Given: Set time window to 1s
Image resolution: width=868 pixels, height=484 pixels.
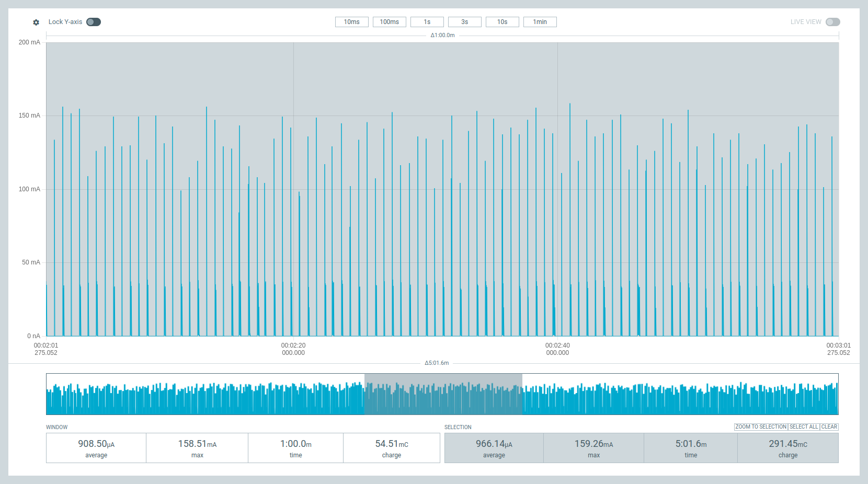Looking at the screenshot, I should (x=427, y=22).
